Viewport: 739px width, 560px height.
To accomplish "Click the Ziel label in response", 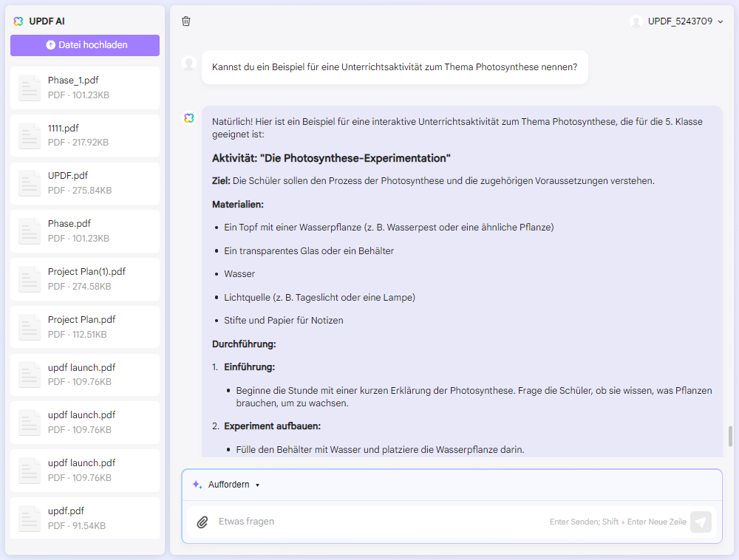I will coord(221,181).
